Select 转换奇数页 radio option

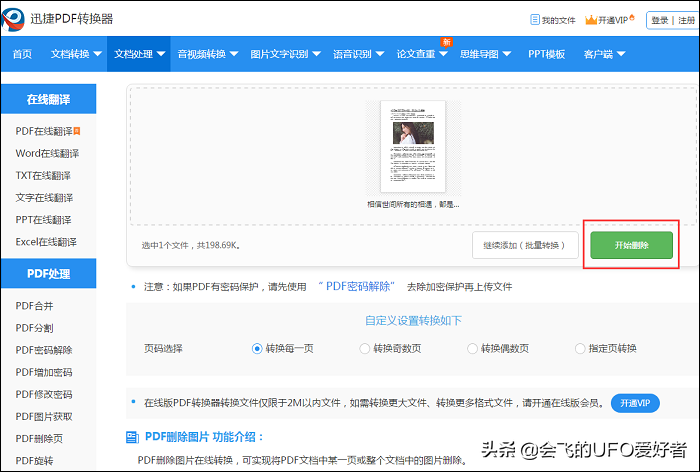[364, 348]
